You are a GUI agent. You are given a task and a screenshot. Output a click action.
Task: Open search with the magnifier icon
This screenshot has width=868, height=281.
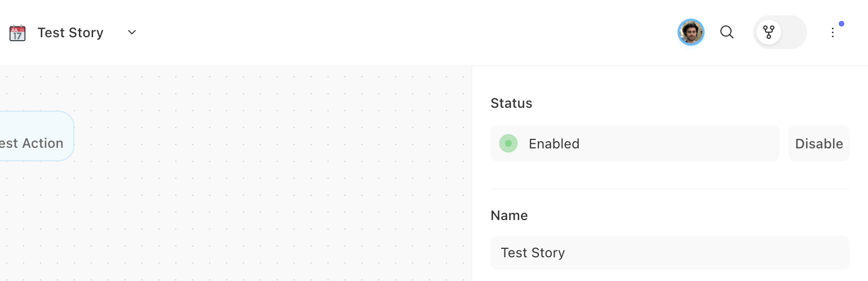tap(727, 32)
